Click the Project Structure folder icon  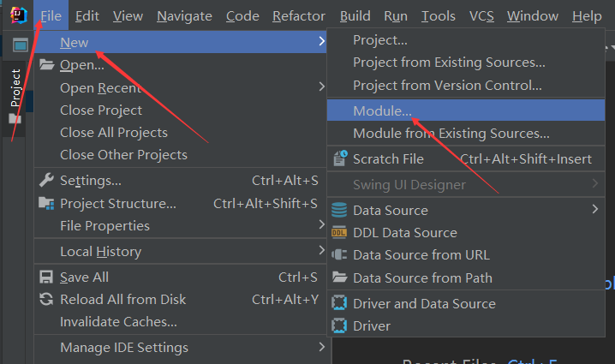[46, 204]
